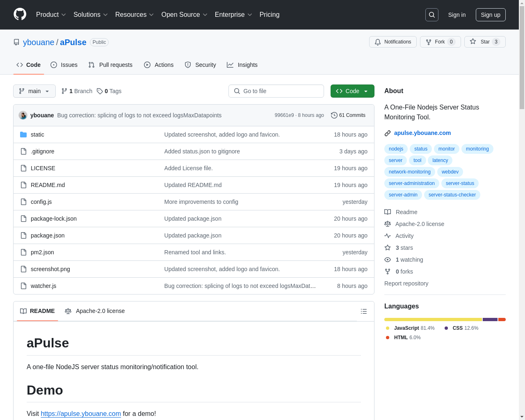525x420 pixels.
Task: Click the scale icon beside Apache-2.0 license
Action: [x=388, y=224]
